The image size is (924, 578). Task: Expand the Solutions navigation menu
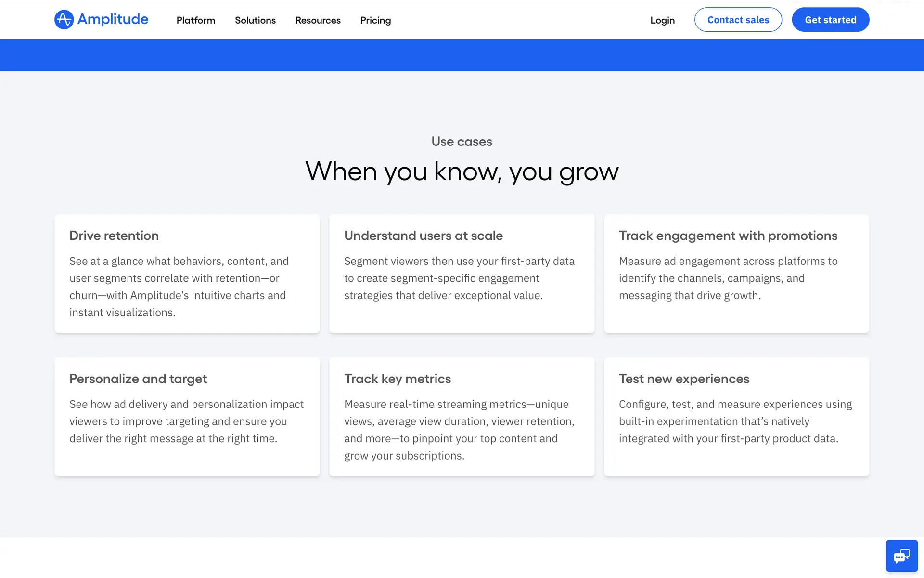[255, 20]
